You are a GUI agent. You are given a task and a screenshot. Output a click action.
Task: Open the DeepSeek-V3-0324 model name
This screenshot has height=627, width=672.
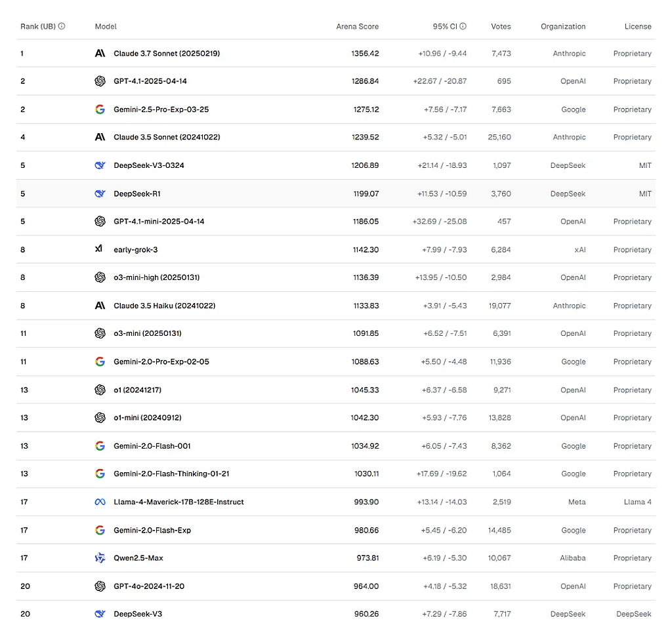tap(149, 165)
